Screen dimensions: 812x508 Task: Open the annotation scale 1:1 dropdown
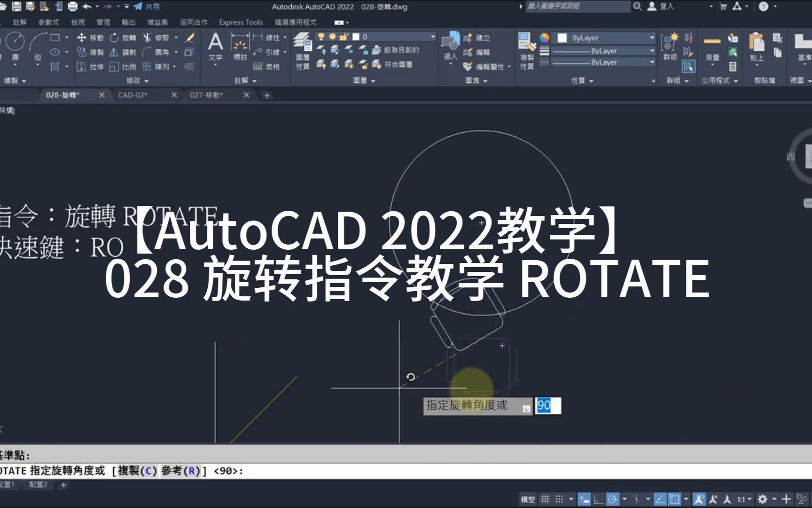pyautogui.click(x=742, y=499)
